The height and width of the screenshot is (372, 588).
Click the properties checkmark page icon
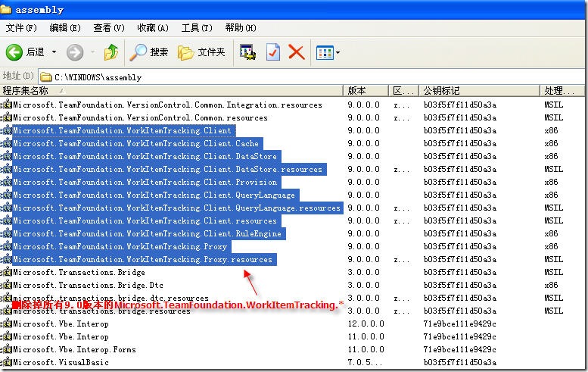pyautogui.click(x=273, y=52)
